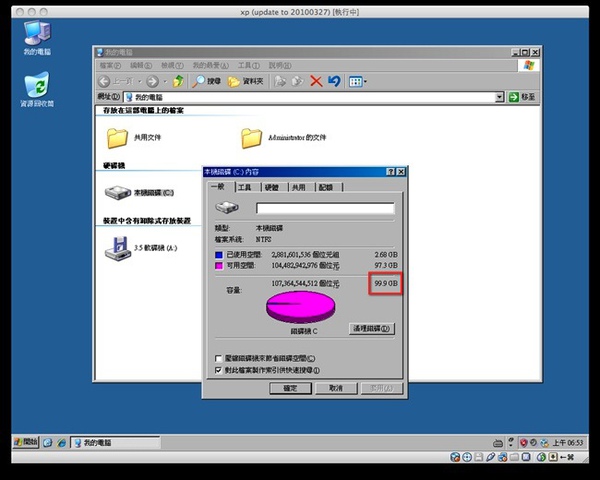600x480 pixels.
Task: Click the help question mark in dialog title
Action: (390, 172)
